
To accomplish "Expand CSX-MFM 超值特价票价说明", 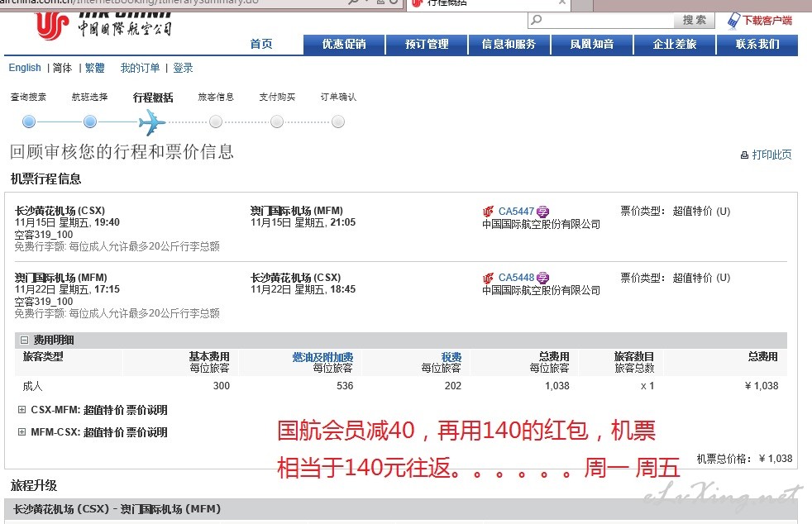I will tap(21, 410).
